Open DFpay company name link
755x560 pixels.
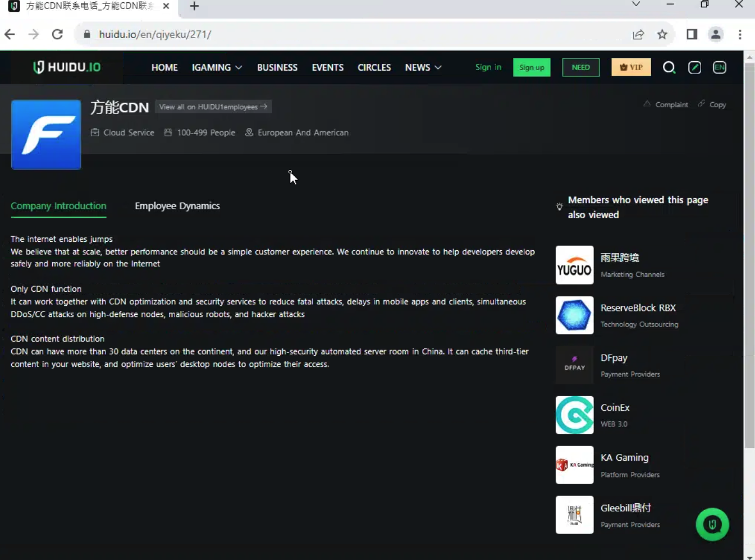614,358
